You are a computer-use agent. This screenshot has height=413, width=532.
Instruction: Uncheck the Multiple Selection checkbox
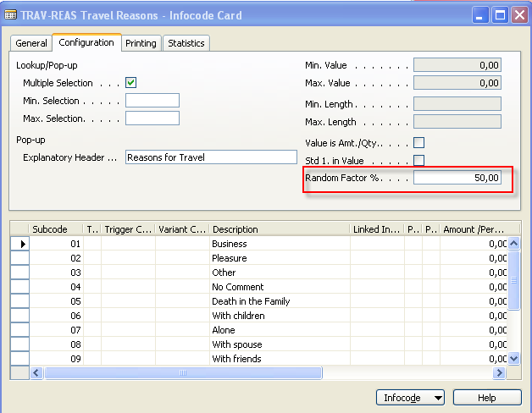(131, 83)
